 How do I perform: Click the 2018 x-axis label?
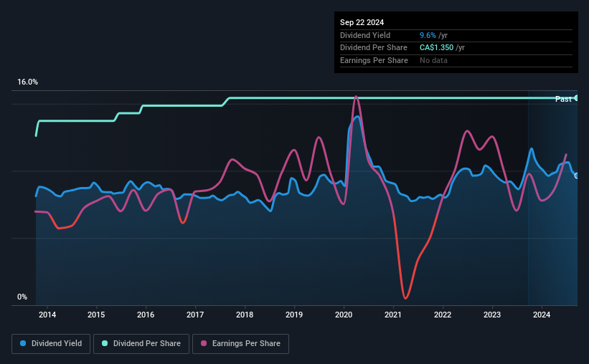click(245, 315)
